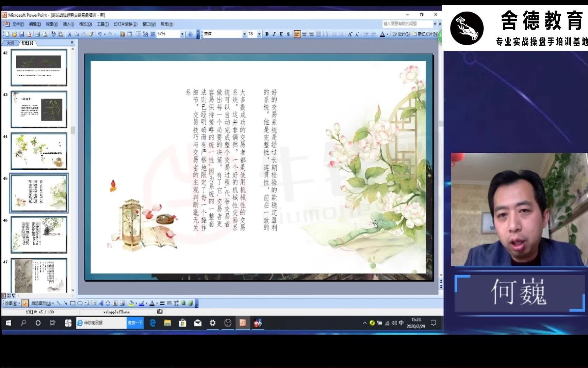Click the paint bucket fill color swatch
Screen dimensions: 588x368
[131, 303]
